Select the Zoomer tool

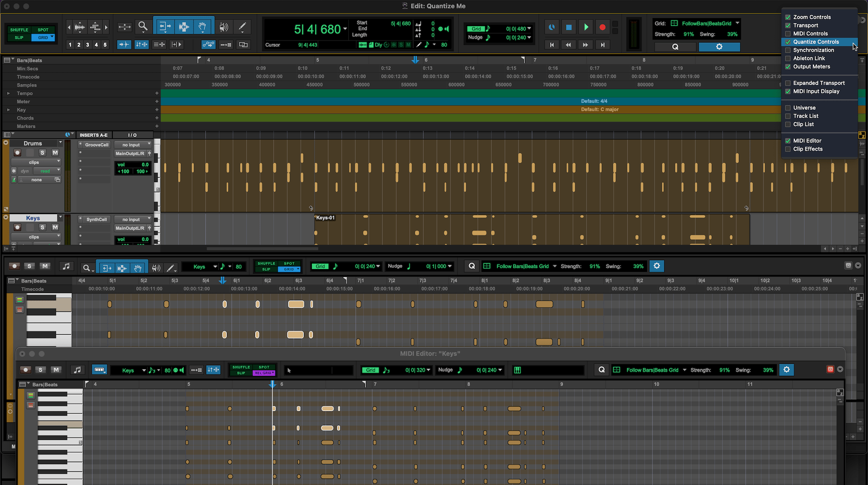click(143, 27)
